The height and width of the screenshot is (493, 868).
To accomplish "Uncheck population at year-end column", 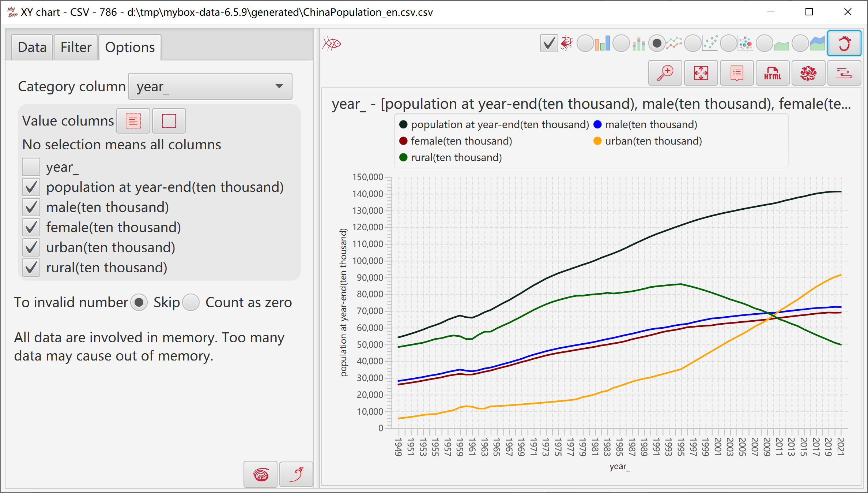I will (31, 187).
